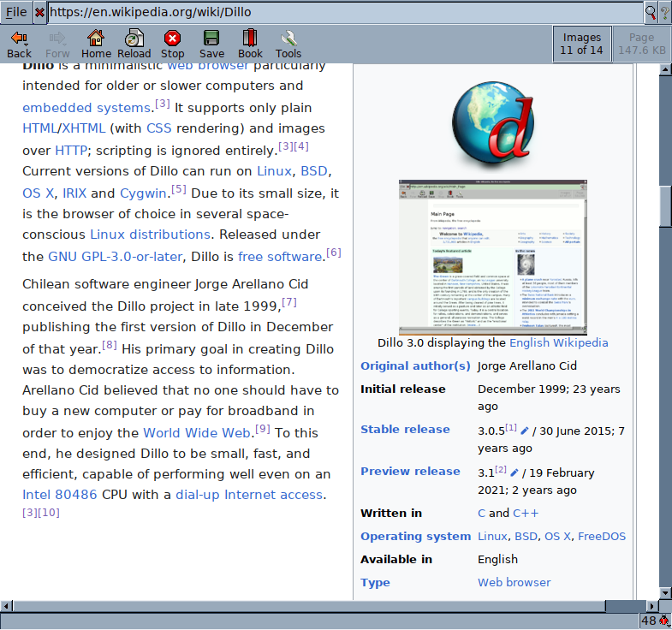Open the XHTML link
672x630 pixels.
pos(84,128)
